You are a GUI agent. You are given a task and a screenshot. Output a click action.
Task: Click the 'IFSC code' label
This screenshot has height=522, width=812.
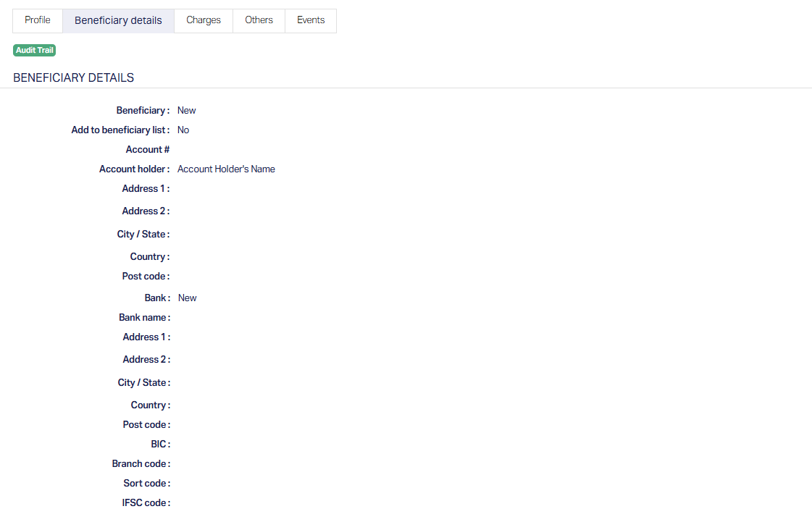[x=146, y=503]
